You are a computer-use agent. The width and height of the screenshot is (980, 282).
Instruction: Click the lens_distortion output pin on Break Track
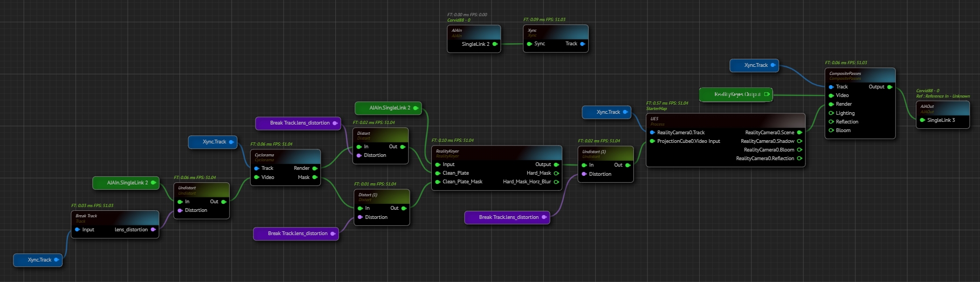pos(153,230)
